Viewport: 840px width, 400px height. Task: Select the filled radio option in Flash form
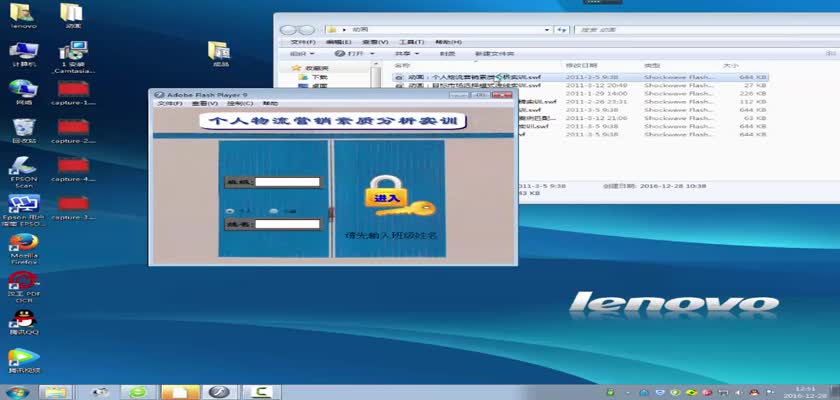point(230,211)
